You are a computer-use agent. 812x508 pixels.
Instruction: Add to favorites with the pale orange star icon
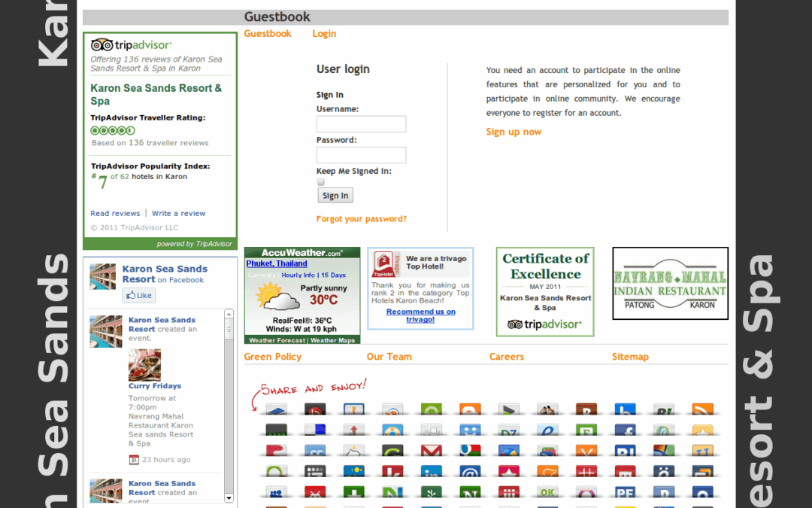point(703,430)
